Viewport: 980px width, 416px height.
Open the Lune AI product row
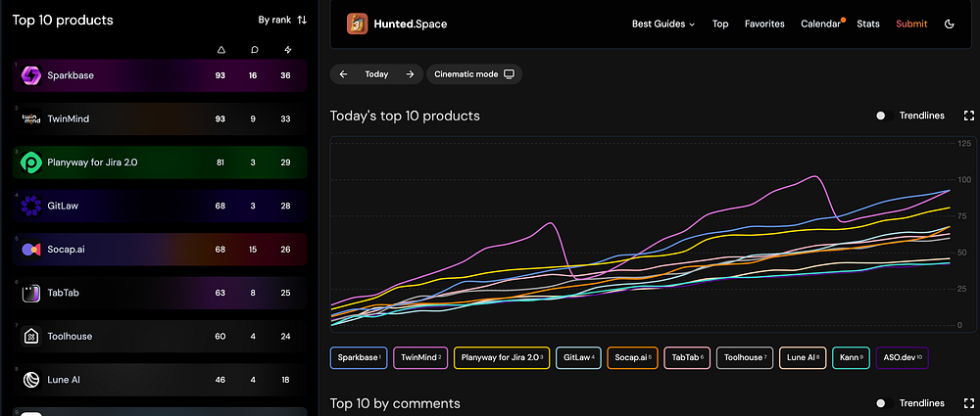coord(160,380)
